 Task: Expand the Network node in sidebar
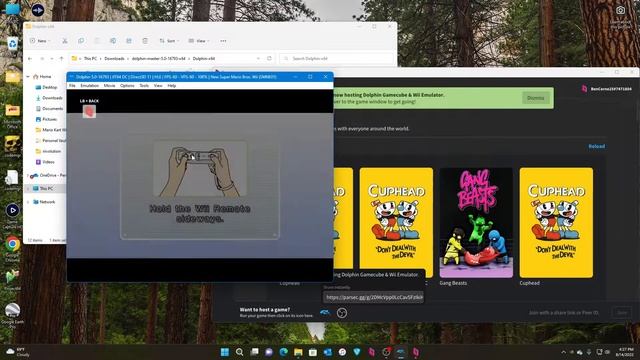28,202
